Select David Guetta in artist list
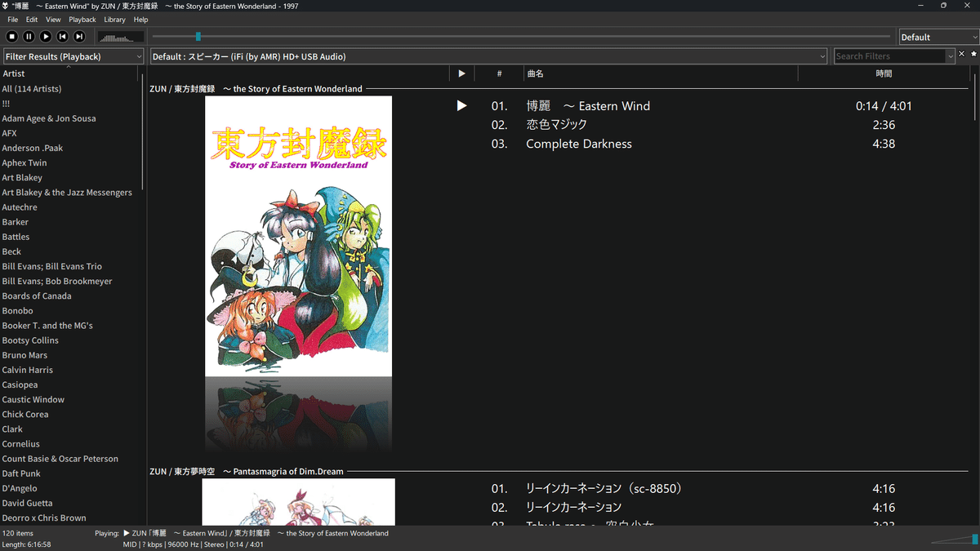The image size is (980, 551). 27,503
